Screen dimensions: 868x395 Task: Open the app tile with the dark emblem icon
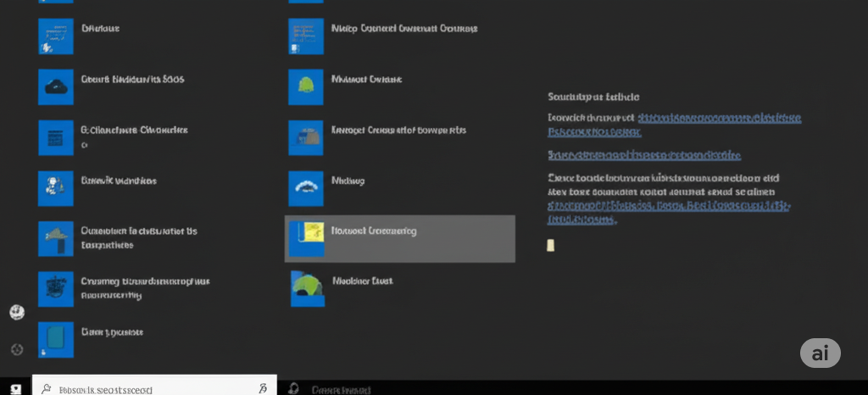tap(55, 289)
